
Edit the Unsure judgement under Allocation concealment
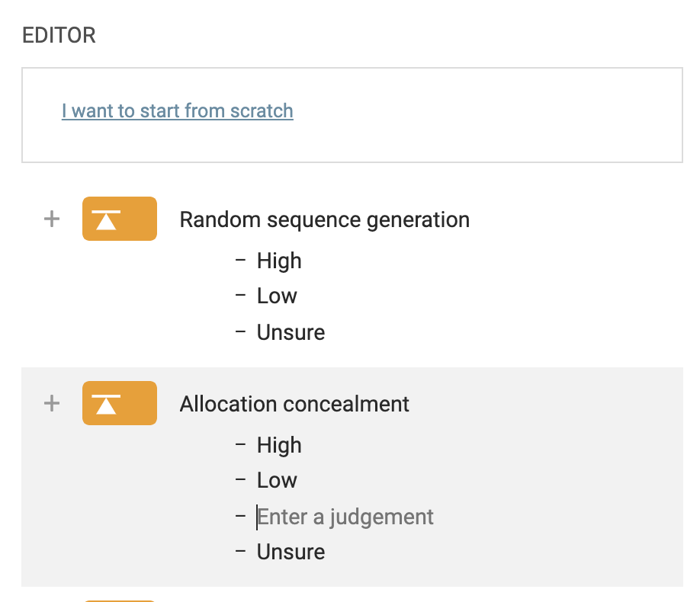[x=291, y=552]
